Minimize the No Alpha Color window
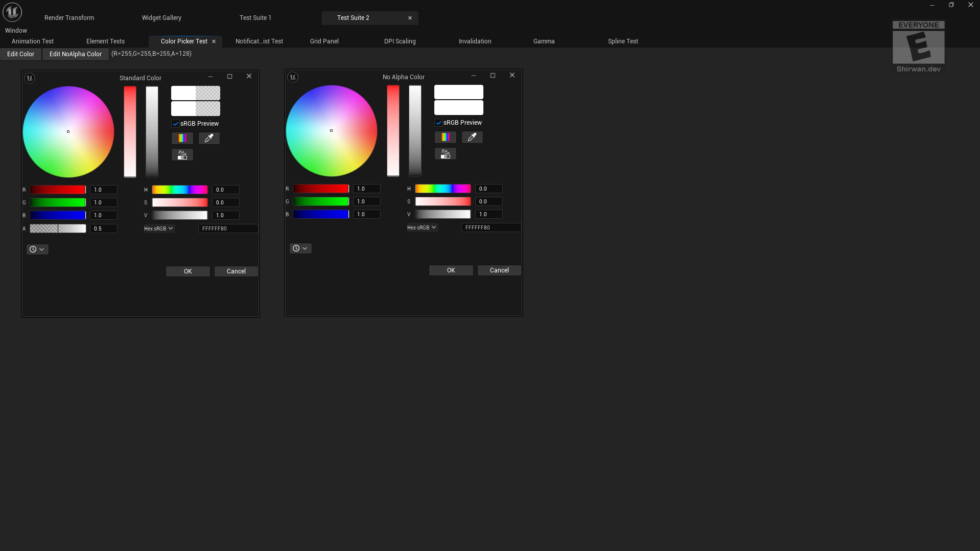 coord(474,75)
